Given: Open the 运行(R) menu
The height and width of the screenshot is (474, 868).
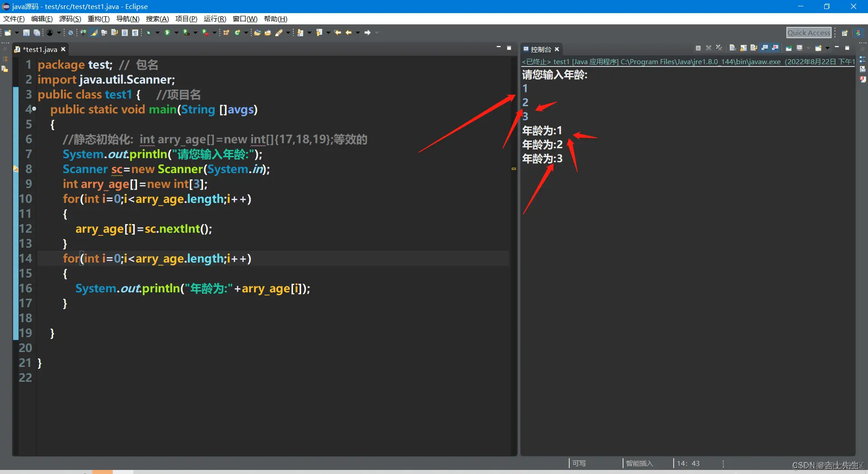Looking at the screenshot, I should pyautogui.click(x=215, y=19).
